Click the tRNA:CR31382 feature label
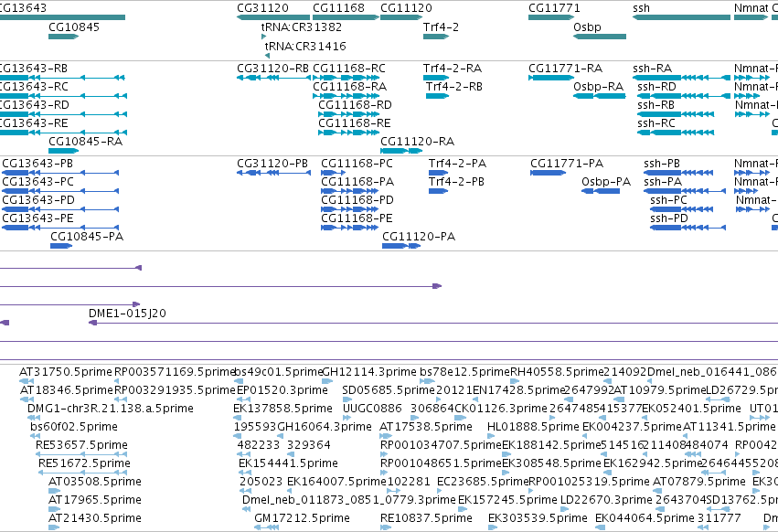This screenshot has width=778, height=532. pos(301,27)
